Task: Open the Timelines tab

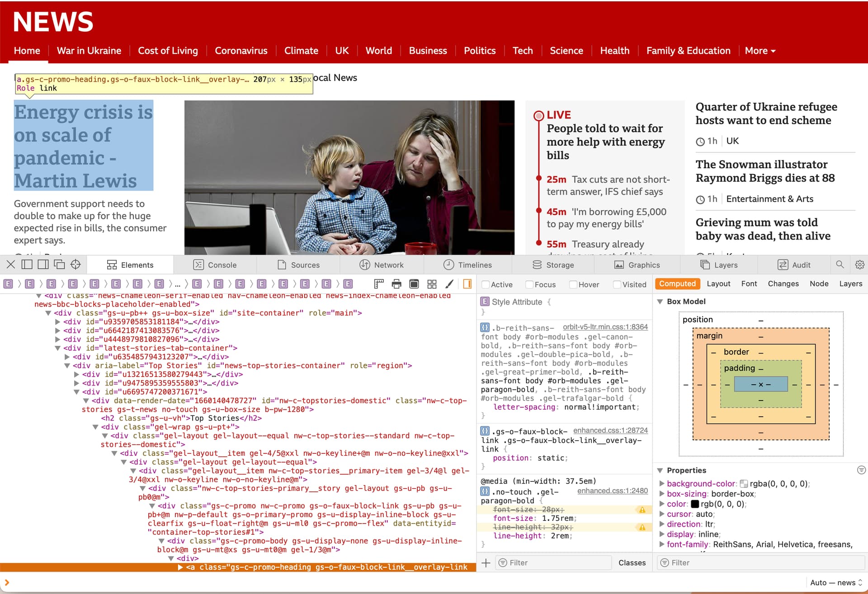Action: [467, 265]
